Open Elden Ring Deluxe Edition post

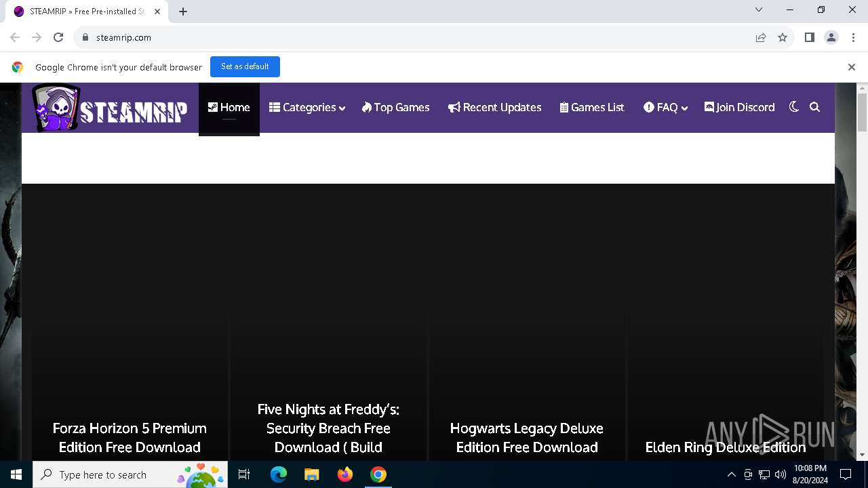[726, 447]
